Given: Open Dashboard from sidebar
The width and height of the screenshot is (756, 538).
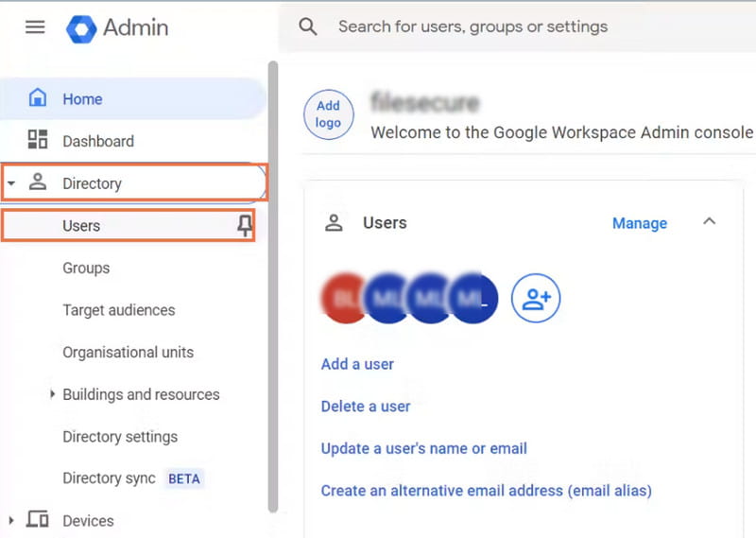Looking at the screenshot, I should tap(133, 141).
